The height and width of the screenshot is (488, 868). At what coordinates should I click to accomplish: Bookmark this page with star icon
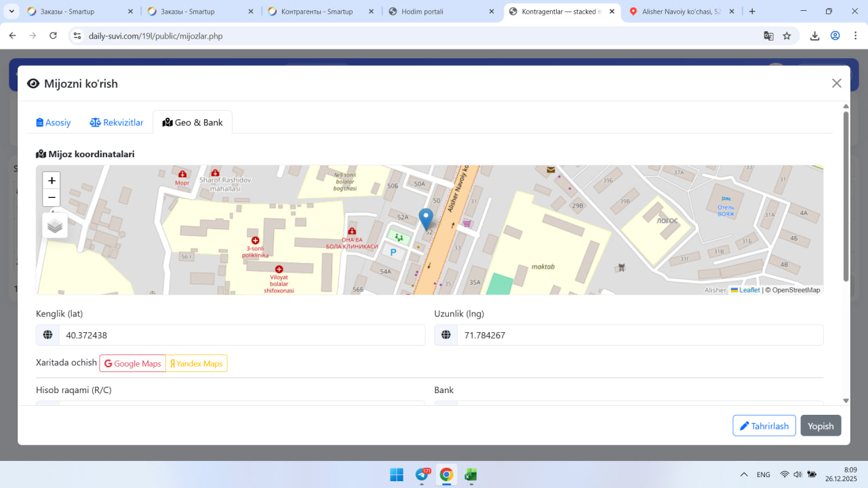(787, 36)
